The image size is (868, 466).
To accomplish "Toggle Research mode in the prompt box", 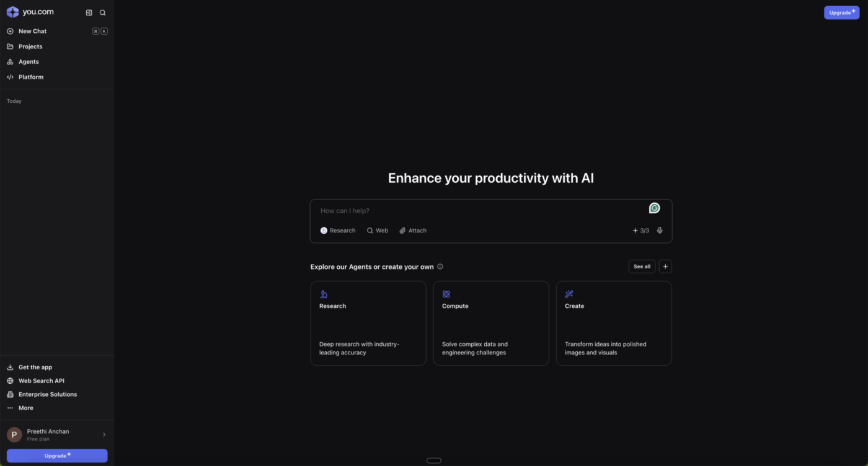I will click(x=338, y=231).
